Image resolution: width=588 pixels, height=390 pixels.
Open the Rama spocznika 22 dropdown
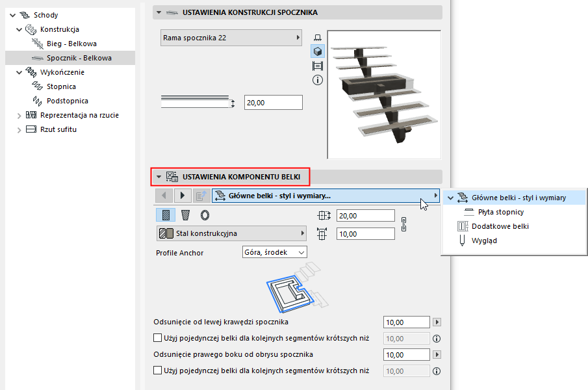tap(231, 38)
